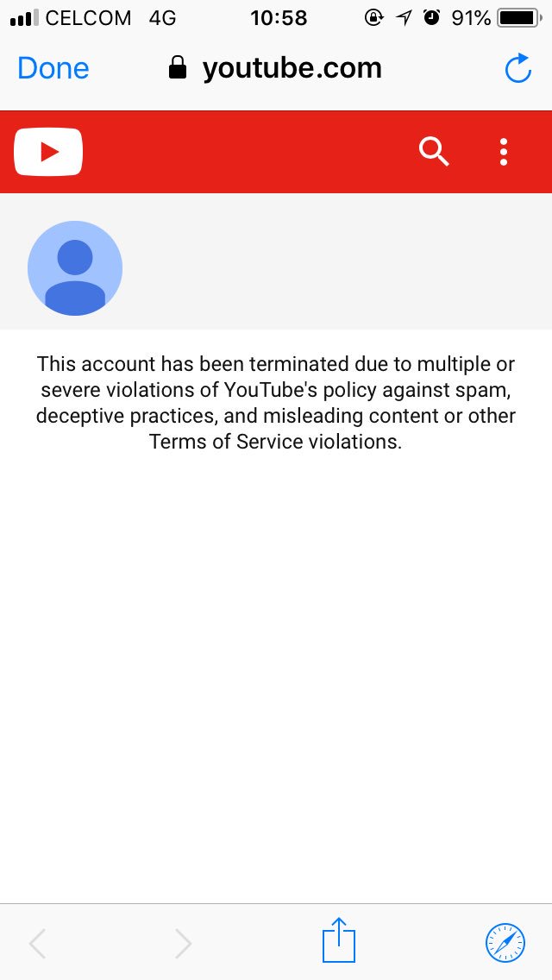This screenshot has height=980, width=552.
Task: Open the YouTube home logo
Action: (x=48, y=152)
